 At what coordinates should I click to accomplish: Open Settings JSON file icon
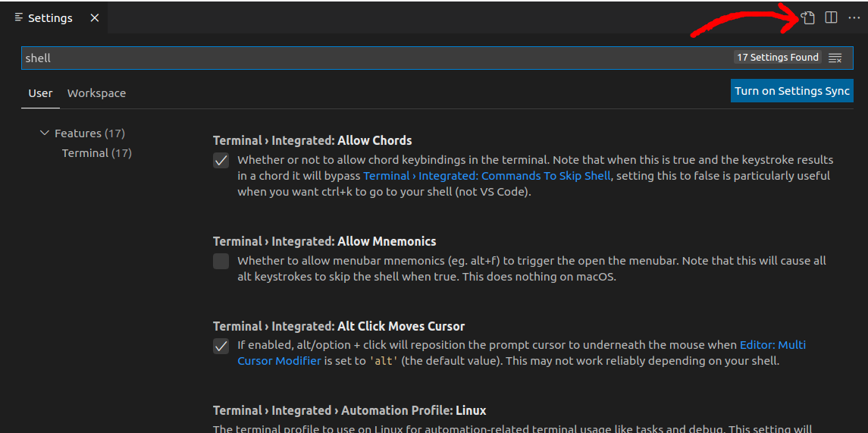(808, 17)
